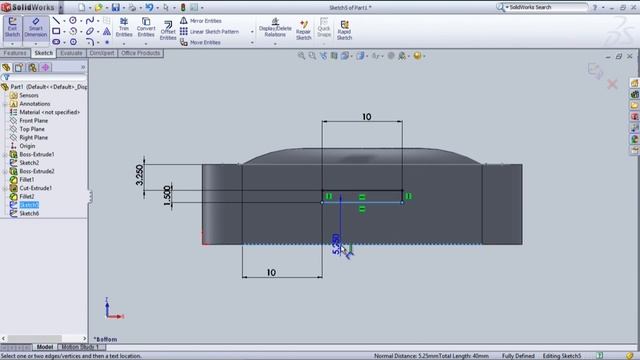The width and height of the screenshot is (640, 360).
Task: Click the Undo icon
Action: pyautogui.click(x=149, y=7)
